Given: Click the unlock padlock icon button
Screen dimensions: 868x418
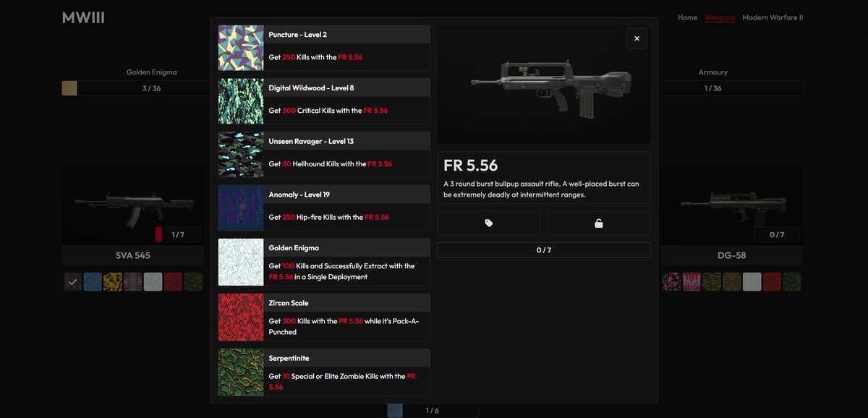Looking at the screenshot, I should [x=599, y=223].
